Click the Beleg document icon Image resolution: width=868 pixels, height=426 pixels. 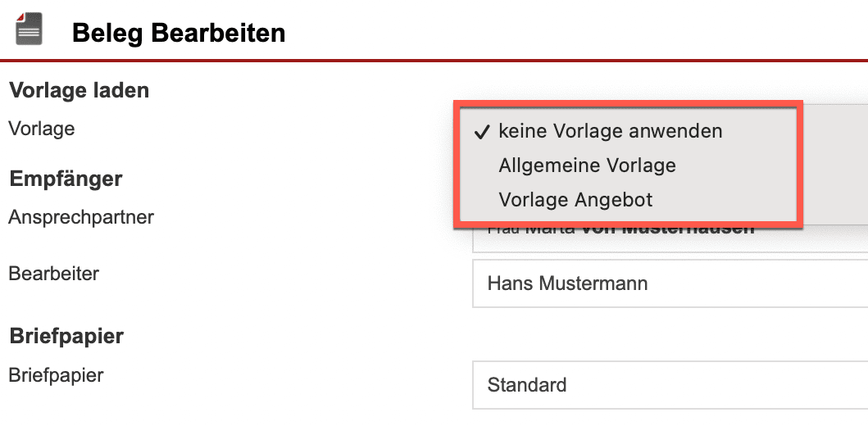(29, 32)
